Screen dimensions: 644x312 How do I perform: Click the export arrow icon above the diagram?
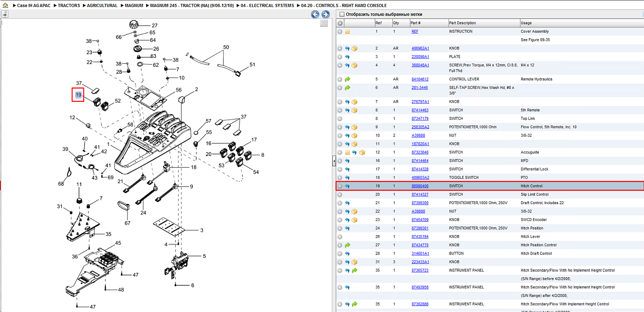coord(5,14)
